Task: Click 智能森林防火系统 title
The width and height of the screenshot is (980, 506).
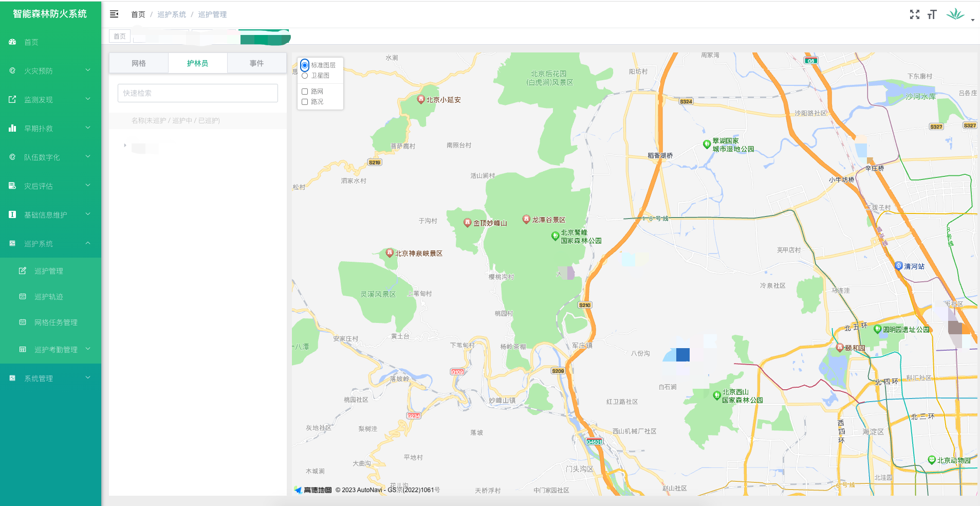Action: (50, 14)
